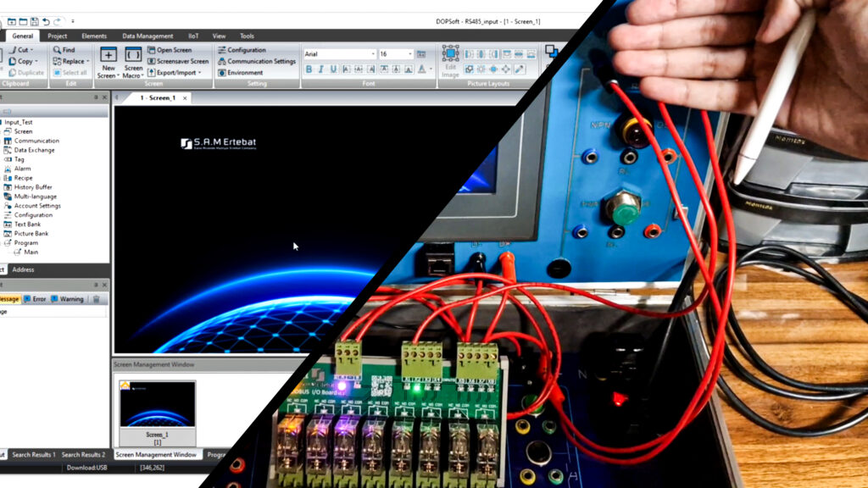This screenshot has width=868, height=488.
Task: Click the undo arrow in title bar
Action: point(46,21)
